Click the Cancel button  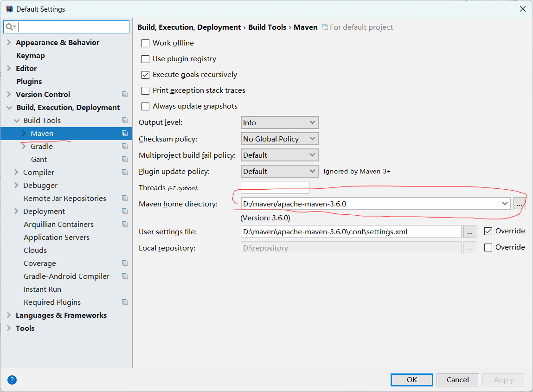457,380
